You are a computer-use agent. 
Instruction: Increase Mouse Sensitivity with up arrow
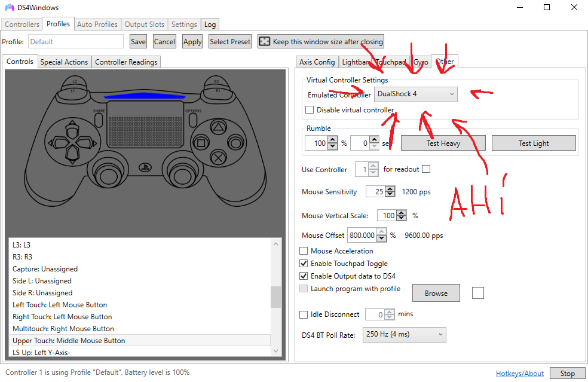click(x=390, y=188)
